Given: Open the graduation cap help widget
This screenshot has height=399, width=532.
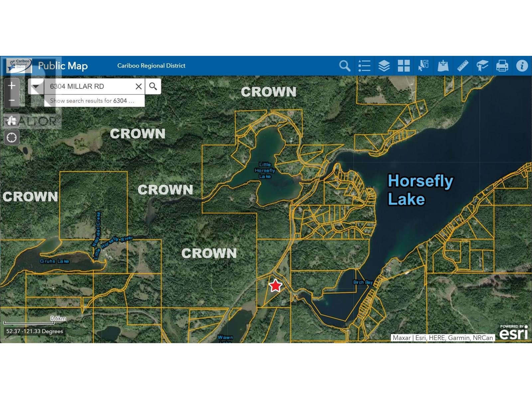Looking at the screenshot, I should pyautogui.click(x=482, y=66).
